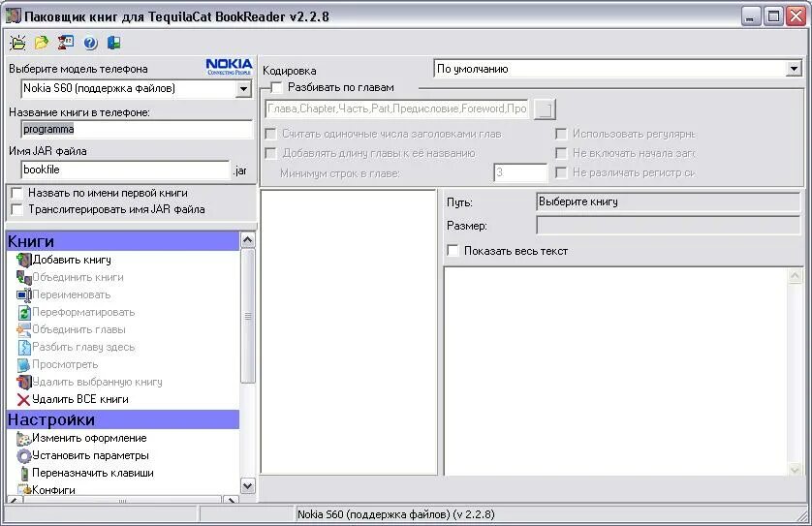812x526 pixels.
Task: Click the new project toolbar icon
Action: pyautogui.click(x=17, y=43)
